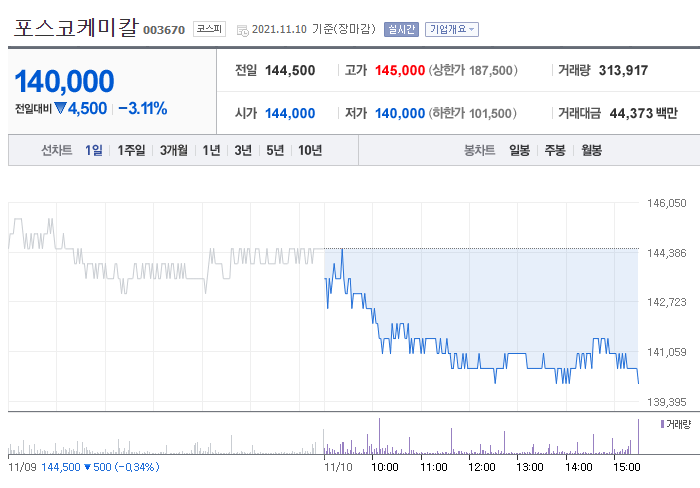Image resolution: width=700 pixels, height=488 pixels.
Task: Click the 144,386 price axis label
Action: [x=667, y=253]
